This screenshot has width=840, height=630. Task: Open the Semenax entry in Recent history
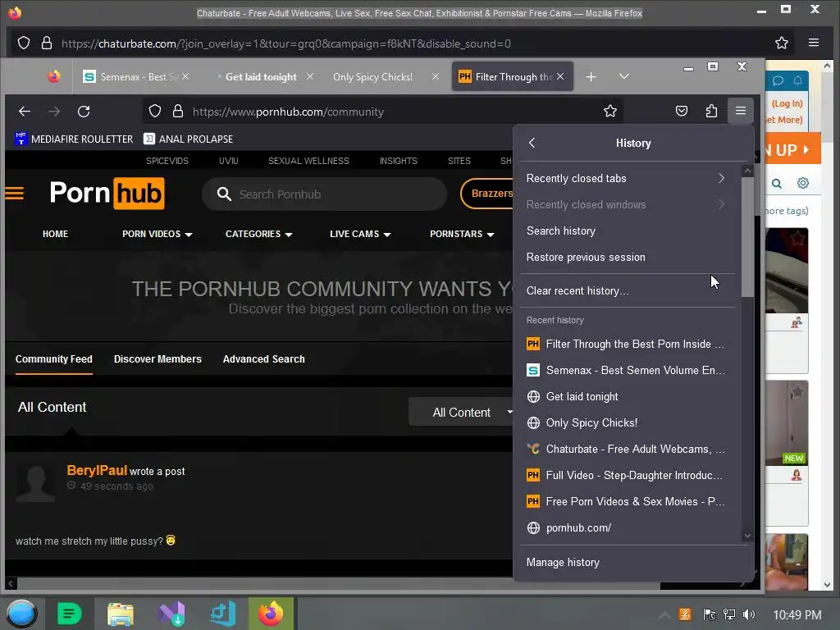[x=625, y=370]
